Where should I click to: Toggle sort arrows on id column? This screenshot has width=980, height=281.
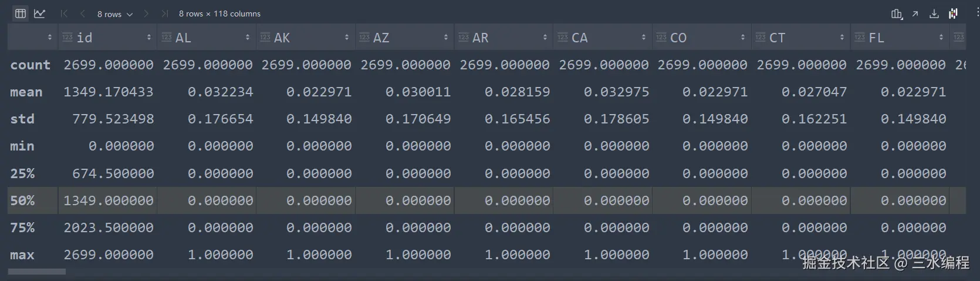pos(149,38)
